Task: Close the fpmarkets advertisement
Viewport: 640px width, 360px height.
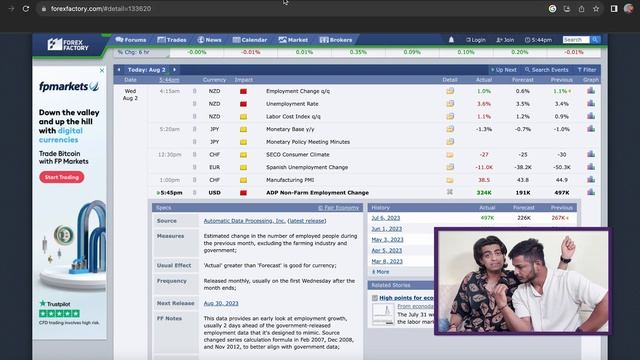Action: pyautogui.click(x=102, y=71)
